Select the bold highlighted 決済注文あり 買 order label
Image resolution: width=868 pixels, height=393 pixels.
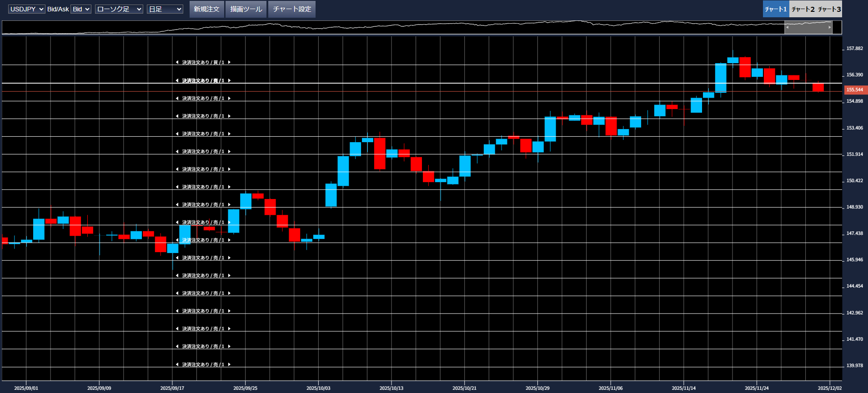(203, 80)
